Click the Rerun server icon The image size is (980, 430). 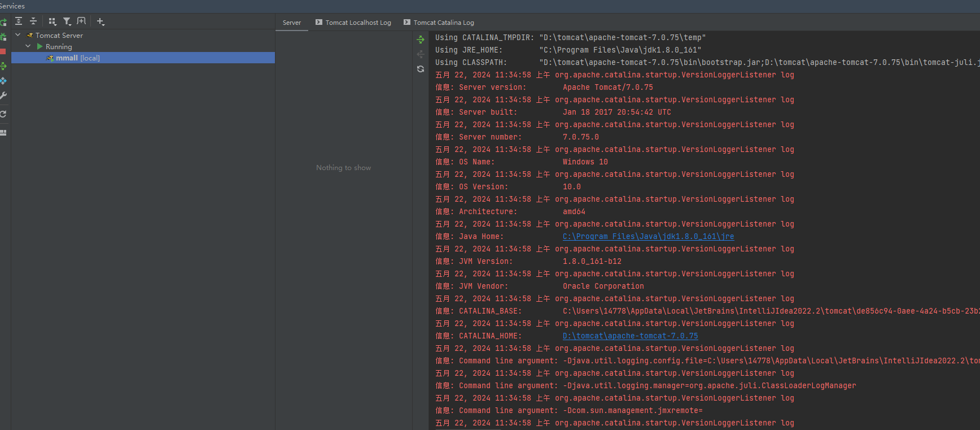(3, 22)
